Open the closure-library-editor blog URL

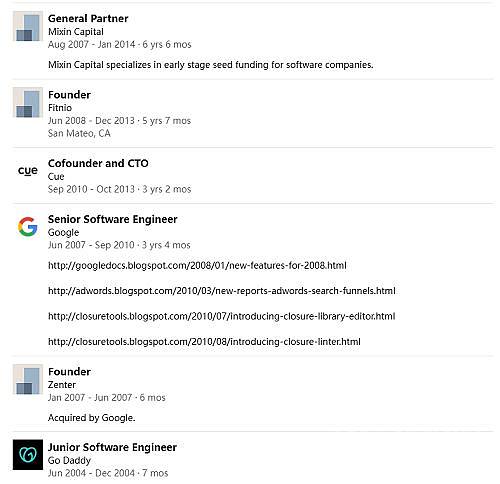point(222,316)
